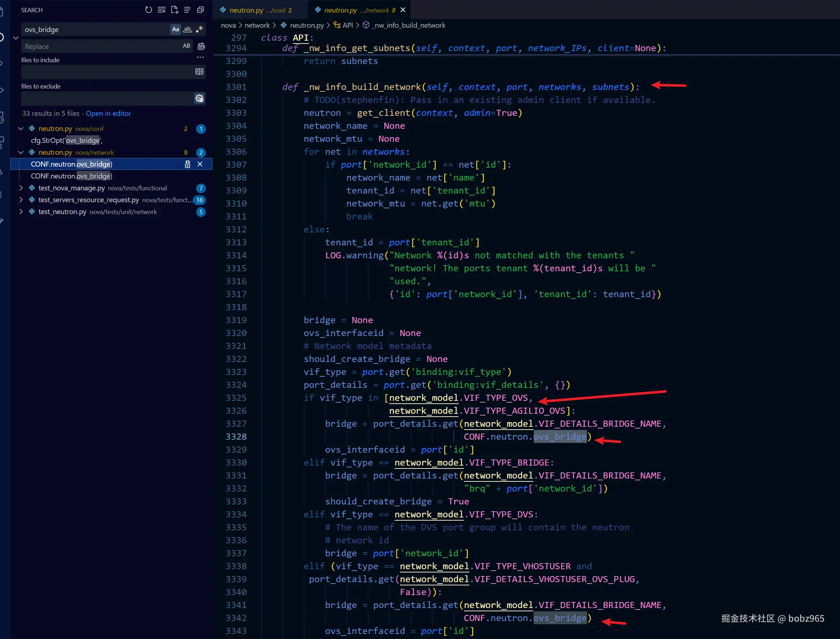
Task: Expand test_nova_manage.py results
Action: (21, 188)
